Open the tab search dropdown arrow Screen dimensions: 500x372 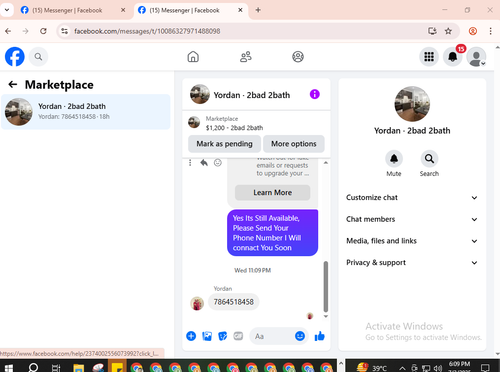point(7,10)
